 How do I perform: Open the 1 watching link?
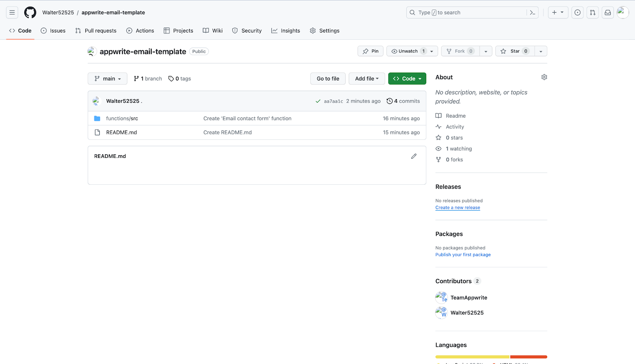pyautogui.click(x=454, y=149)
